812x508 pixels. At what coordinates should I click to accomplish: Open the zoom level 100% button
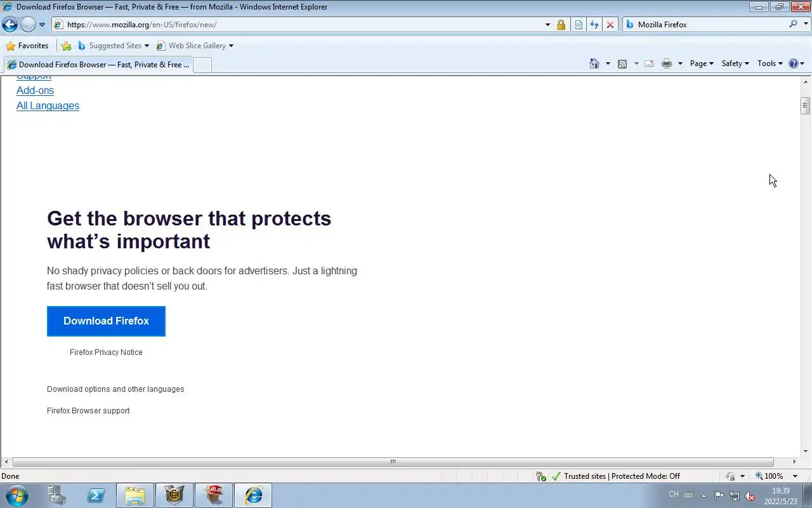coord(769,476)
